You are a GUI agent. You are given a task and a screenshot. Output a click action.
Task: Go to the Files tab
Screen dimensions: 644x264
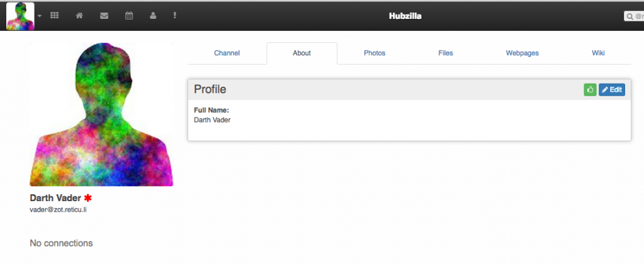(x=445, y=53)
